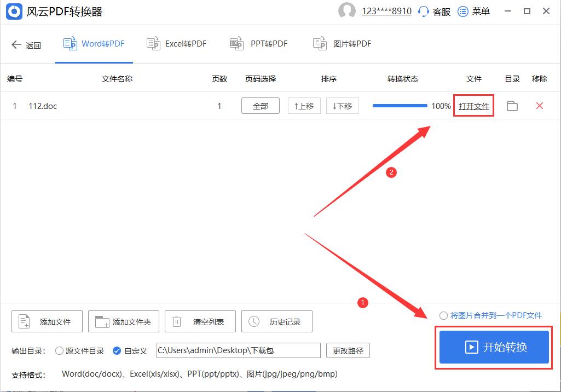Click the 添加文件 add file icon
This screenshot has height=392, width=561.
(x=23, y=321)
